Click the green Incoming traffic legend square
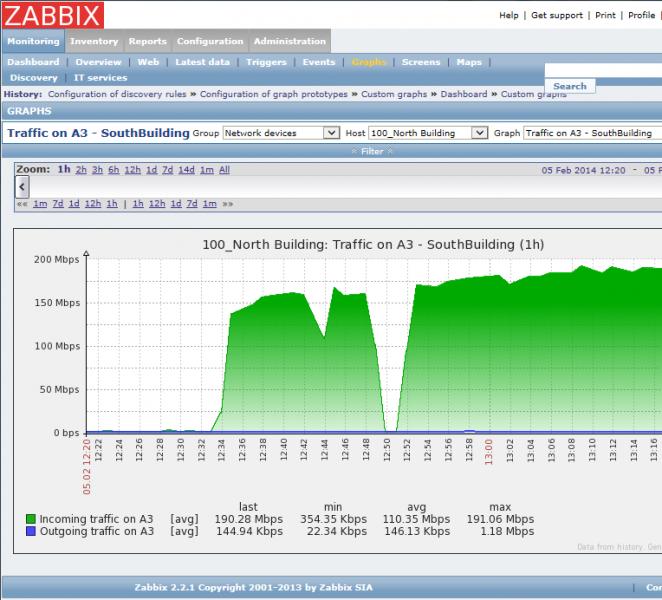The image size is (662, 600). (31, 519)
